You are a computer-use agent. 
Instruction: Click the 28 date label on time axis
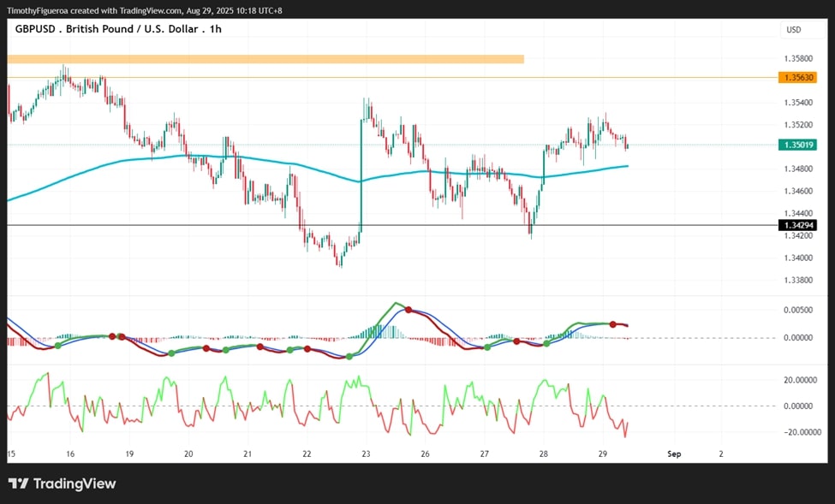point(543,454)
